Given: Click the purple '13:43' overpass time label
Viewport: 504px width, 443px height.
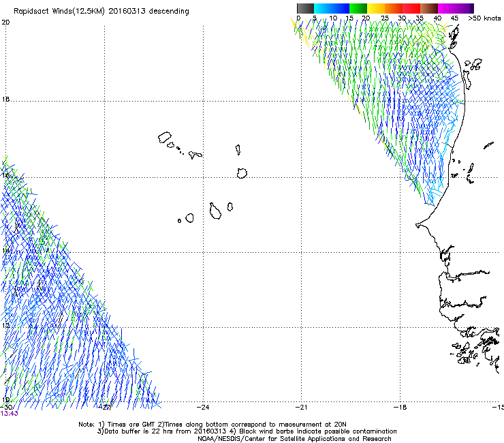Looking at the screenshot, I should (10, 414).
